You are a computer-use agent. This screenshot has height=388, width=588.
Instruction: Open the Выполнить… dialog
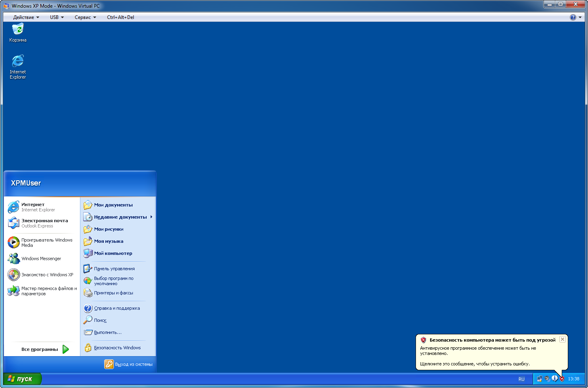118,332
